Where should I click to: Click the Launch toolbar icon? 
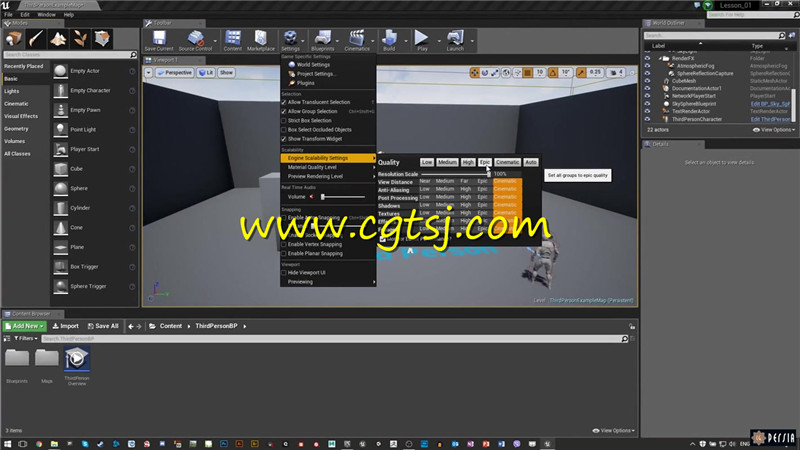[x=455, y=40]
